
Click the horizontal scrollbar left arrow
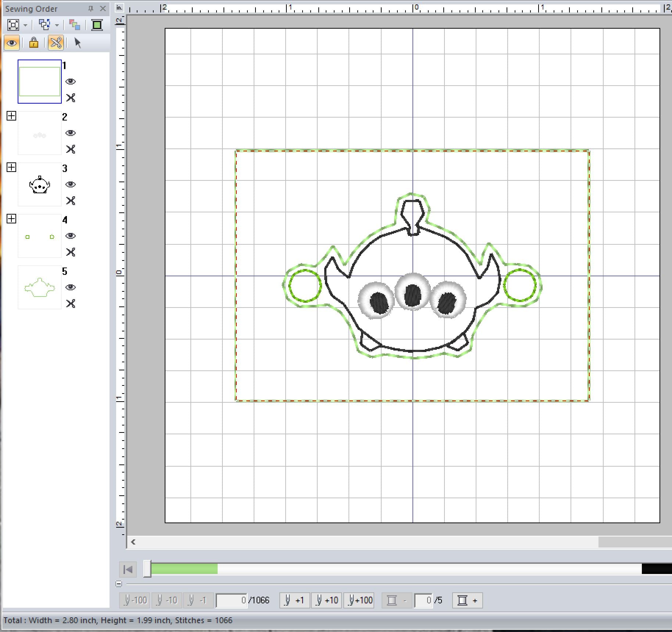pos(133,542)
